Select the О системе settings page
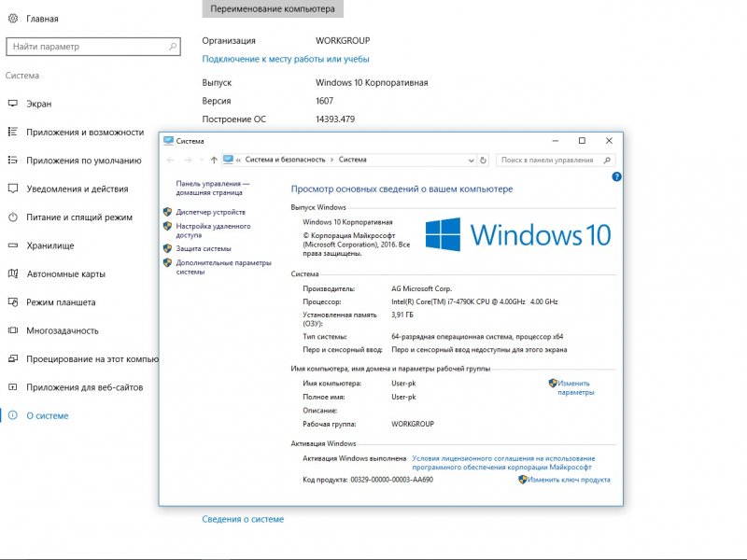The image size is (747, 560). (x=48, y=415)
